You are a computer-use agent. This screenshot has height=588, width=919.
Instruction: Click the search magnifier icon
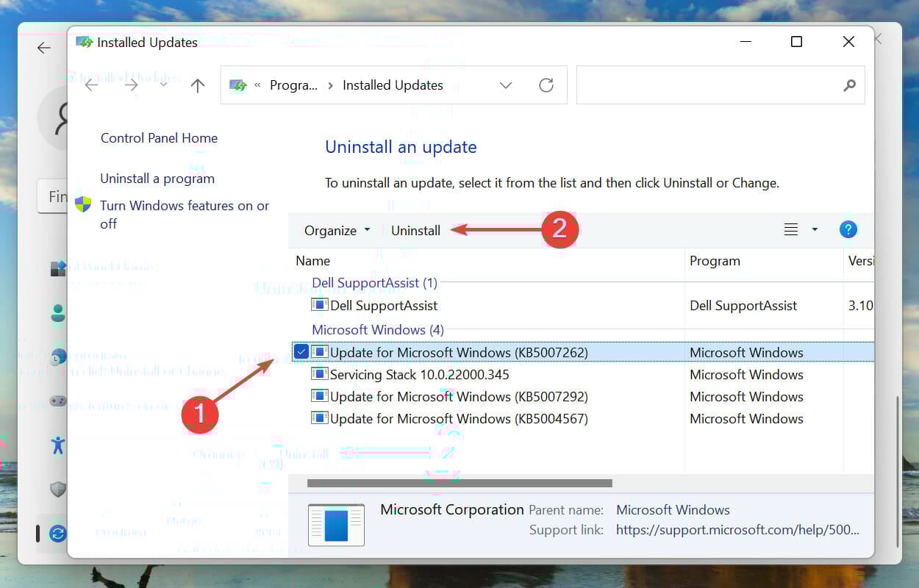(849, 85)
